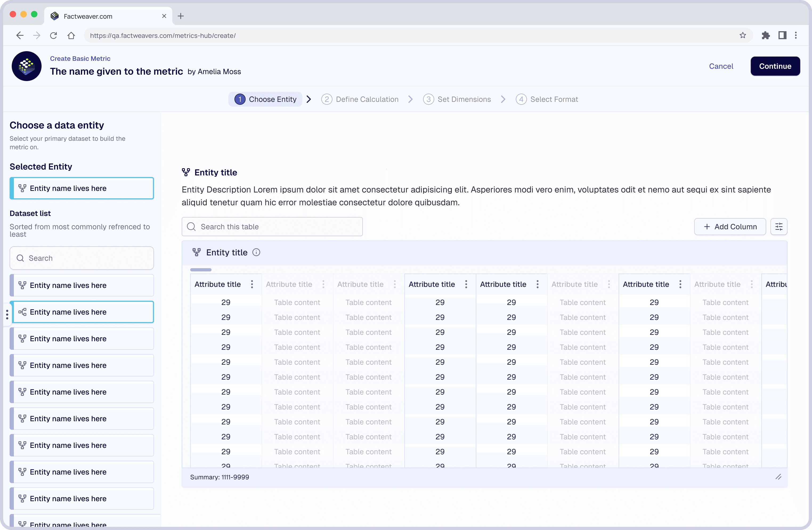This screenshot has height=530, width=812.
Task: Select the eighth entity in the dataset list
Action: [x=82, y=472]
